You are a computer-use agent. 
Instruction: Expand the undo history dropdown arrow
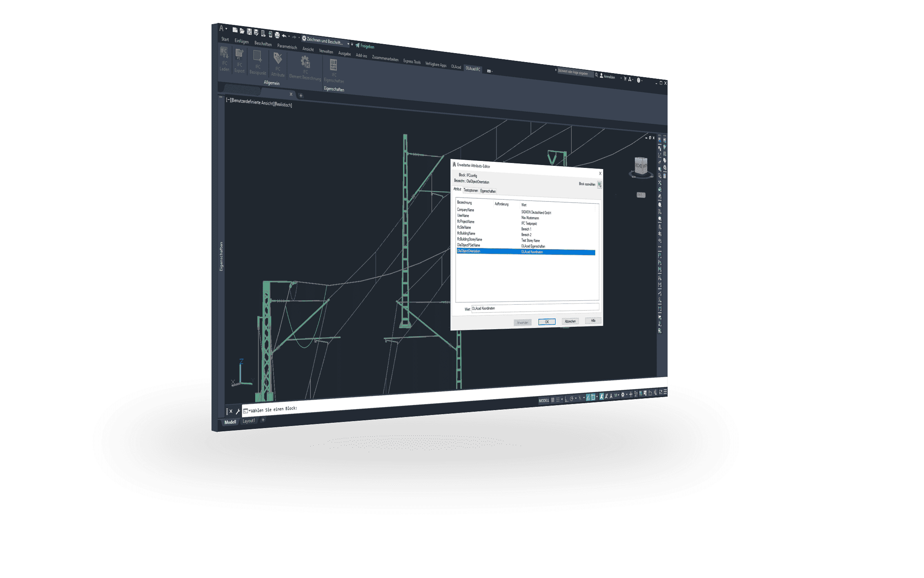click(289, 37)
